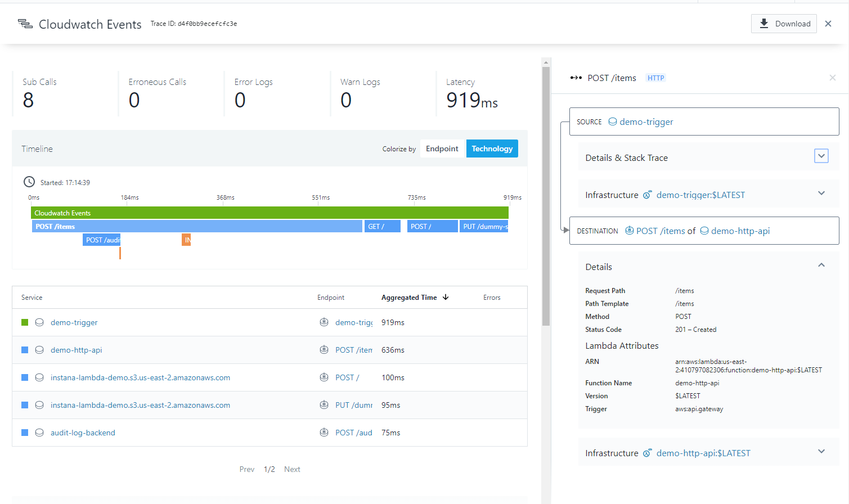
Task: Open audit-log-backend service link
Action: 83,433
